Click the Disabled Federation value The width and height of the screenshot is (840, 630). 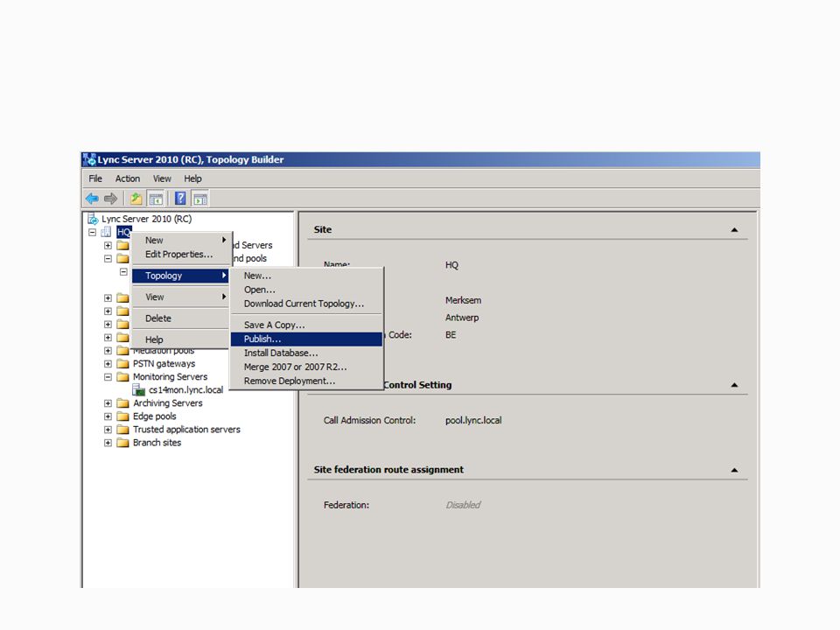tap(463, 505)
